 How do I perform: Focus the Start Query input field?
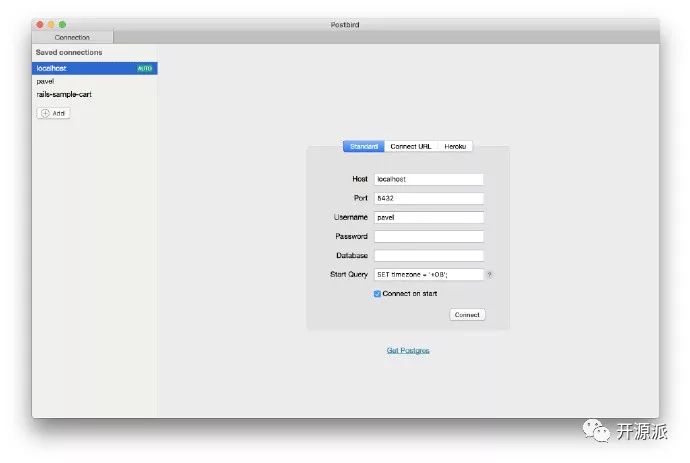click(x=429, y=274)
